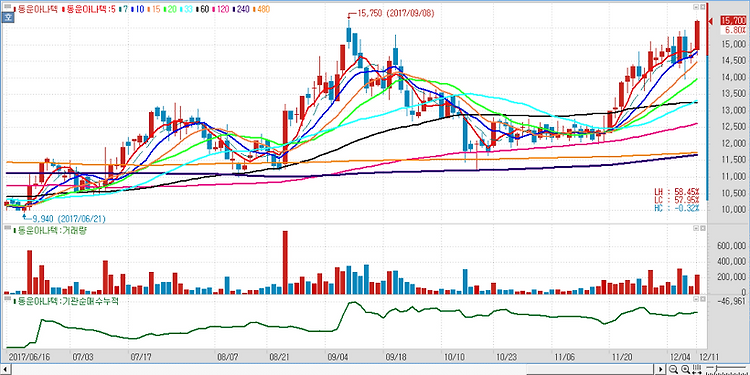Click the tallest volume bar near 08/21
750x375 pixels.
pos(285,262)
